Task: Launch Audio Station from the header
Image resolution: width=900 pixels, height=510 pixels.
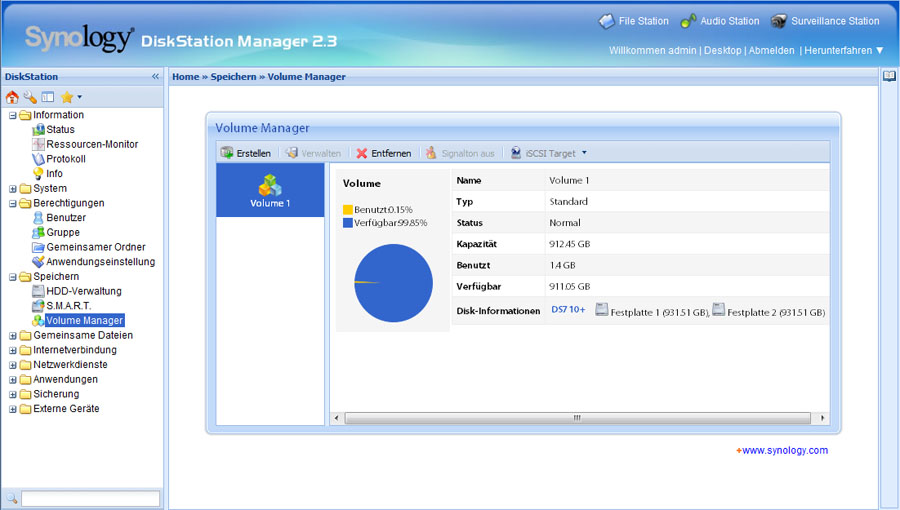Action: (720, 21)
